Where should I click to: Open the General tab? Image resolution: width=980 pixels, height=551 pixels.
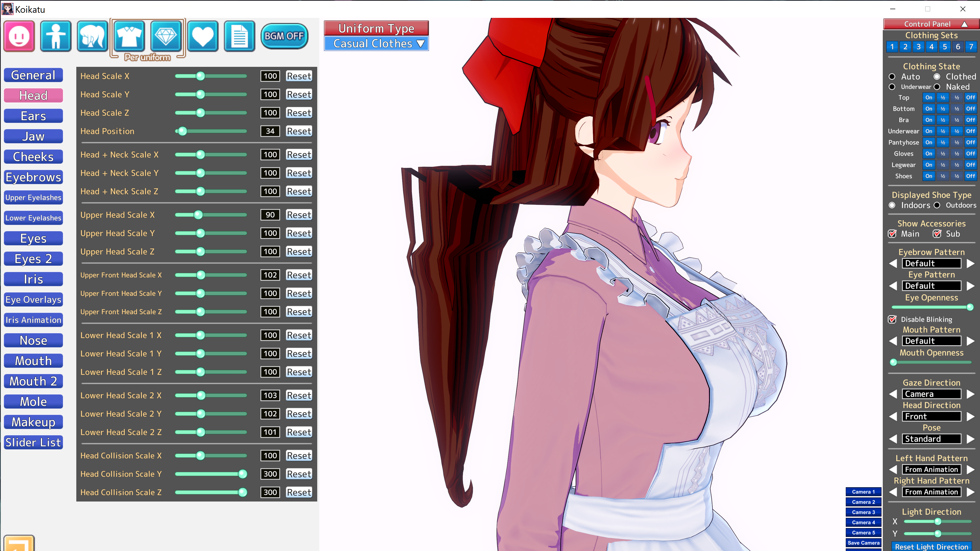(x=33, y=75)
